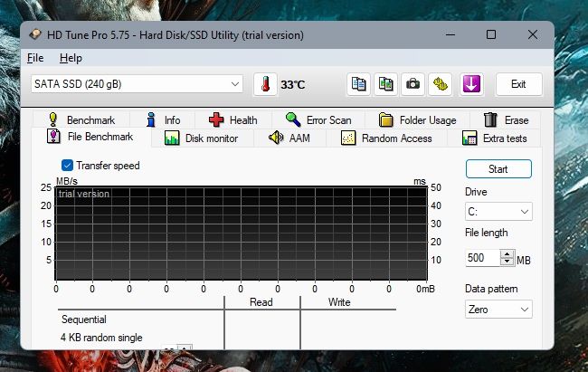Viewport: 588px width, 372px height.
Task: Close the HD Tune Pro window
Action: tap(533, 34)
